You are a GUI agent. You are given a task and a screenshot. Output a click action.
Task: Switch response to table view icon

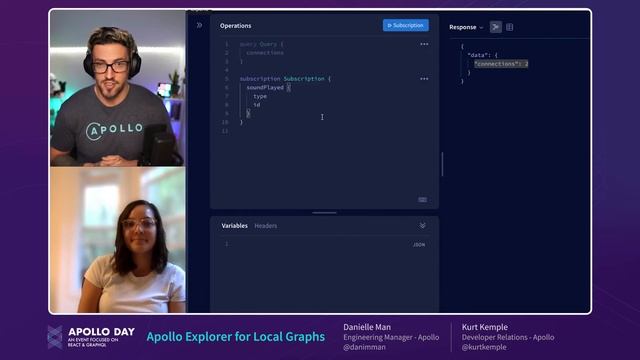pos(509,27)
